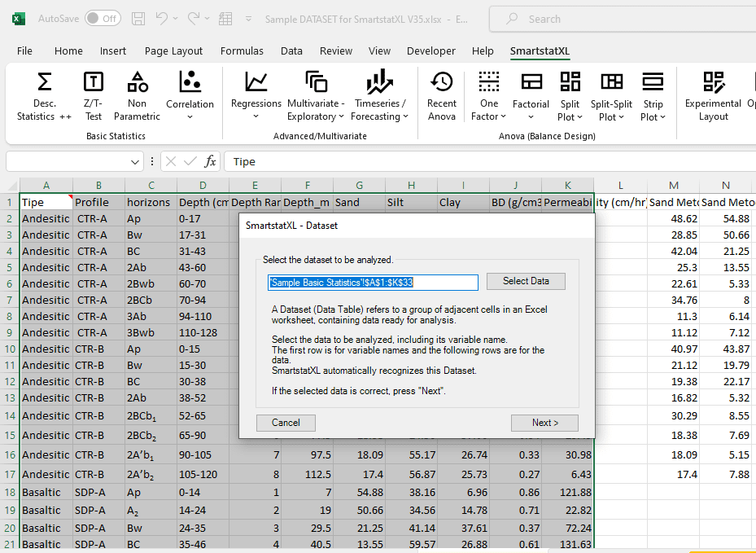Image resolution: width=756 pixels, height=553 pixels.
Task: Open the Non Parametric tests icon
Action: tap(138, 95)
